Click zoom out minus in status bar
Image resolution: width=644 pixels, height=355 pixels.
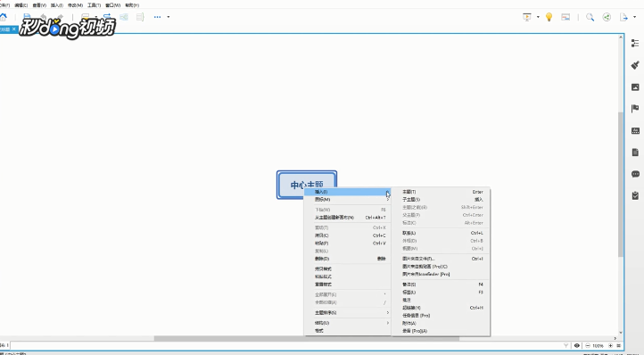pyautogui.click(x=588, y=345)
